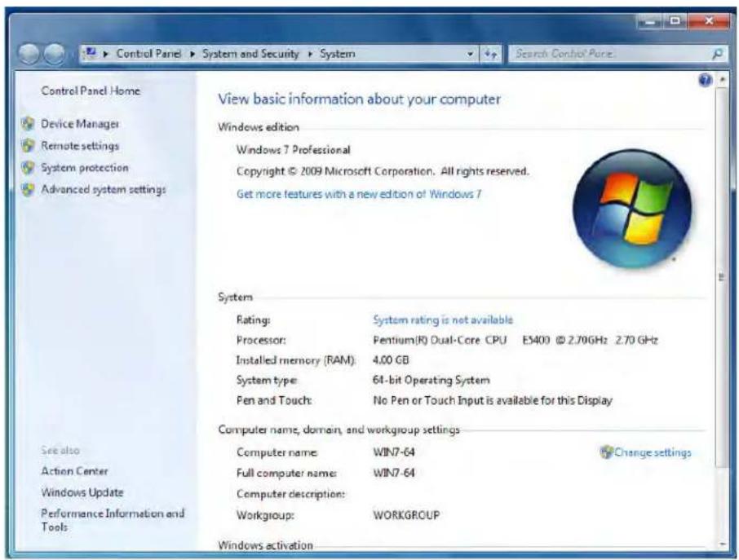This screenshot has height=560, width=739.
Task: Click the shield icon next to Advanced system settings
Action: tap(29, 189)
